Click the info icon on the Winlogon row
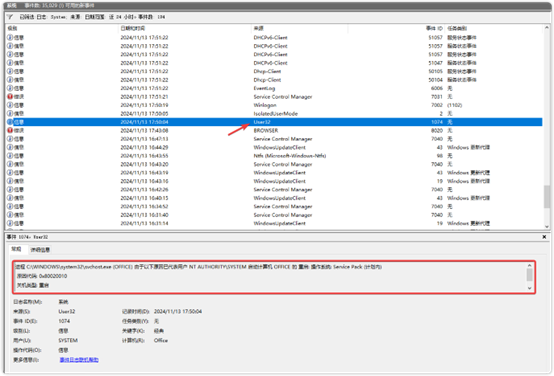554x376 pixels. click(10, 105)
